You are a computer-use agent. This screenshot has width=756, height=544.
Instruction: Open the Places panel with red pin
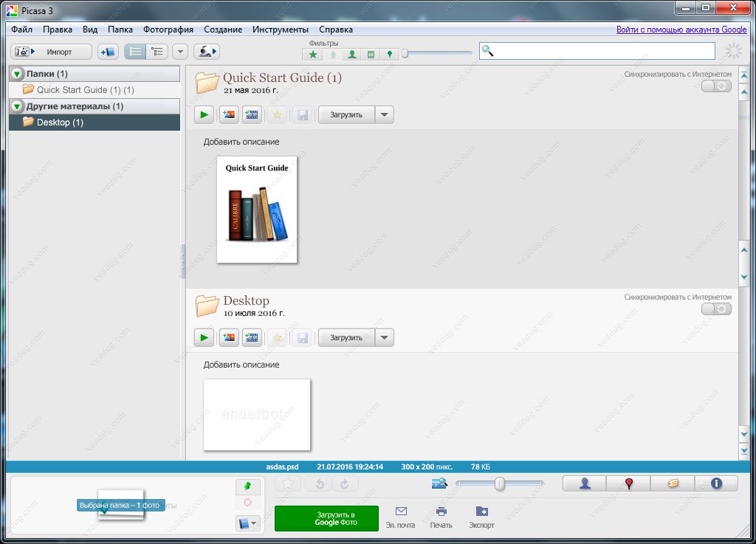click(629, 483)
